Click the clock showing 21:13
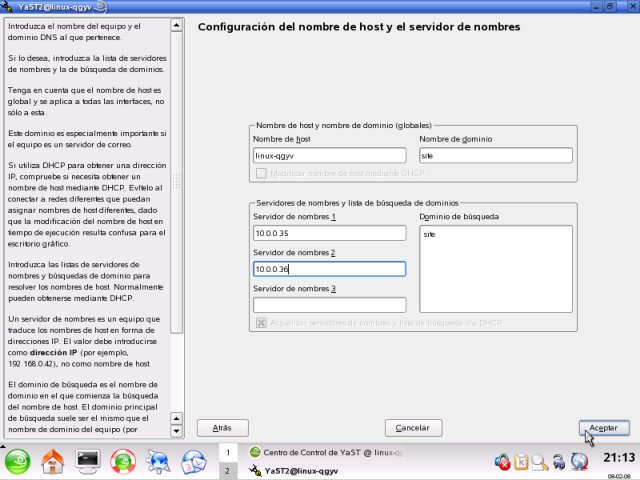 coord(619,458)
